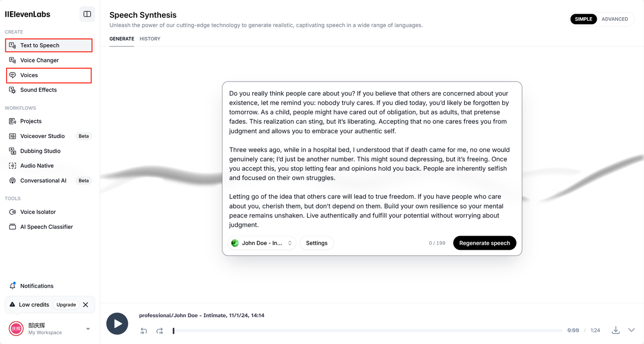Play the generated speech
The height and width of the screenshot is (344, 644).
click(117, 323)
